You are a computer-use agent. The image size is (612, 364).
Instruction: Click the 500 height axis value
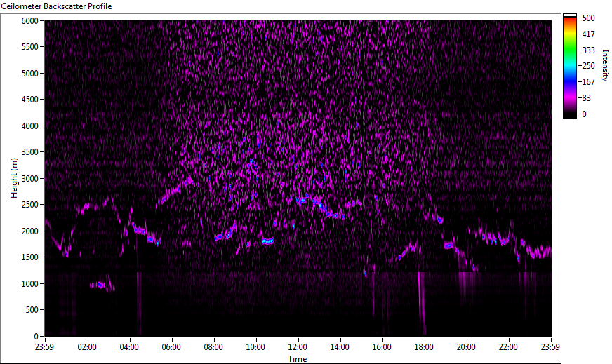[32, 310]
